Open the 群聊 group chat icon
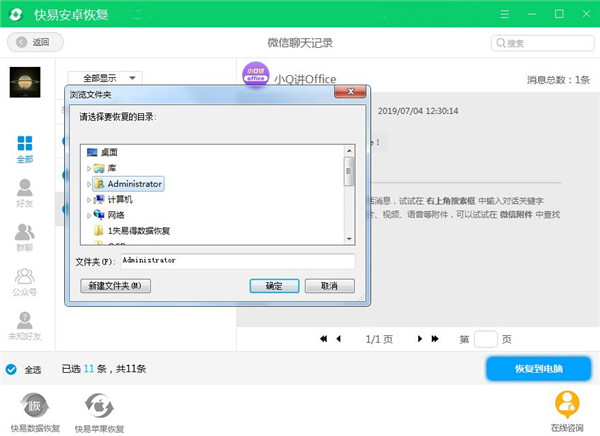 point(25,232)
